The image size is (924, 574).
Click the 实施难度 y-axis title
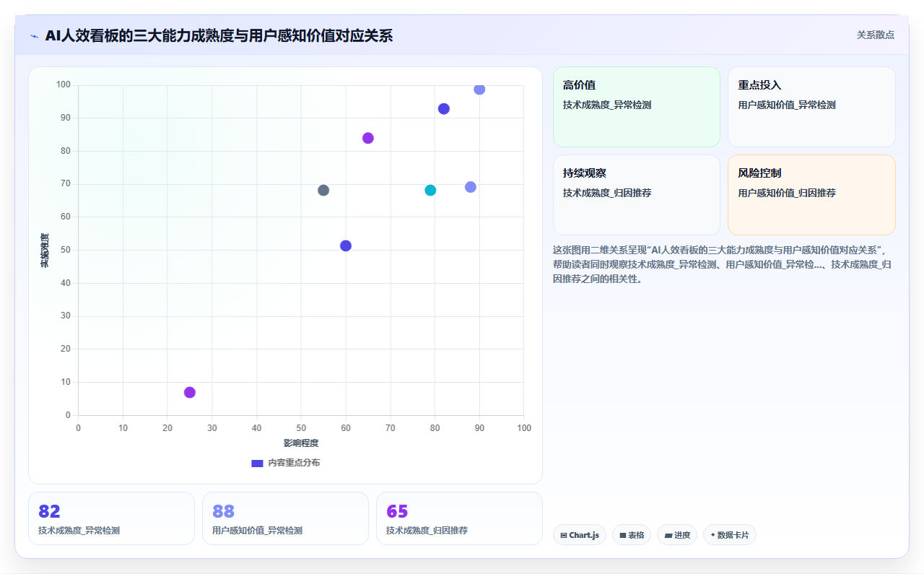(45, 250)
